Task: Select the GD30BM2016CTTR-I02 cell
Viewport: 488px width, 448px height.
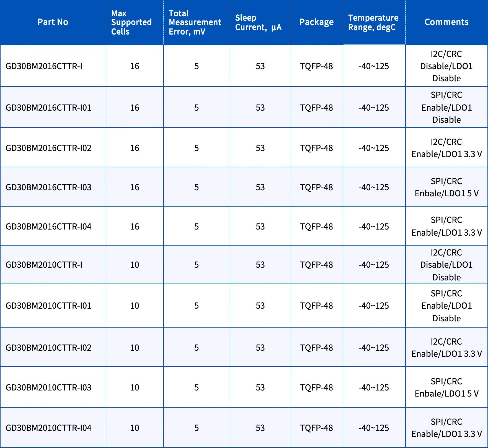Action: tap(48, 148)
